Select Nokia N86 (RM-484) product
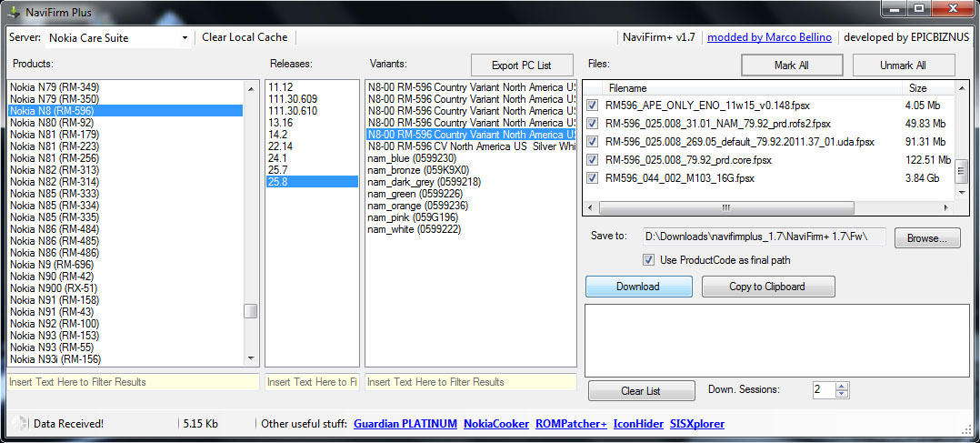The height and width of the screenshot is (443, 980). [125, 229]
